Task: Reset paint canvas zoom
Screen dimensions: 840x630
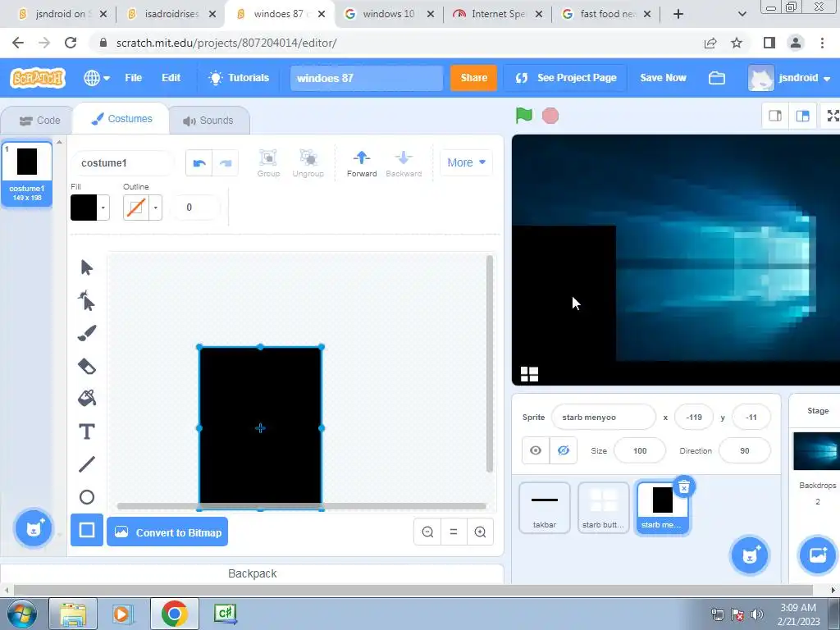Action: [x=454, y=532]
